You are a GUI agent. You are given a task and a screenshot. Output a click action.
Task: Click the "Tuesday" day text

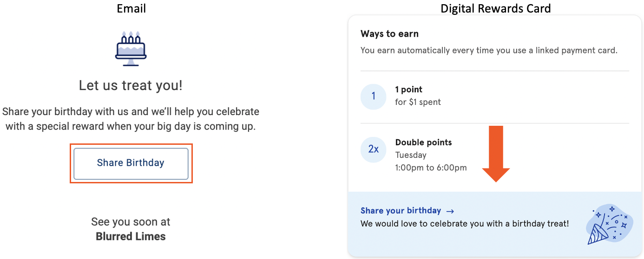(x=411, y=155)
